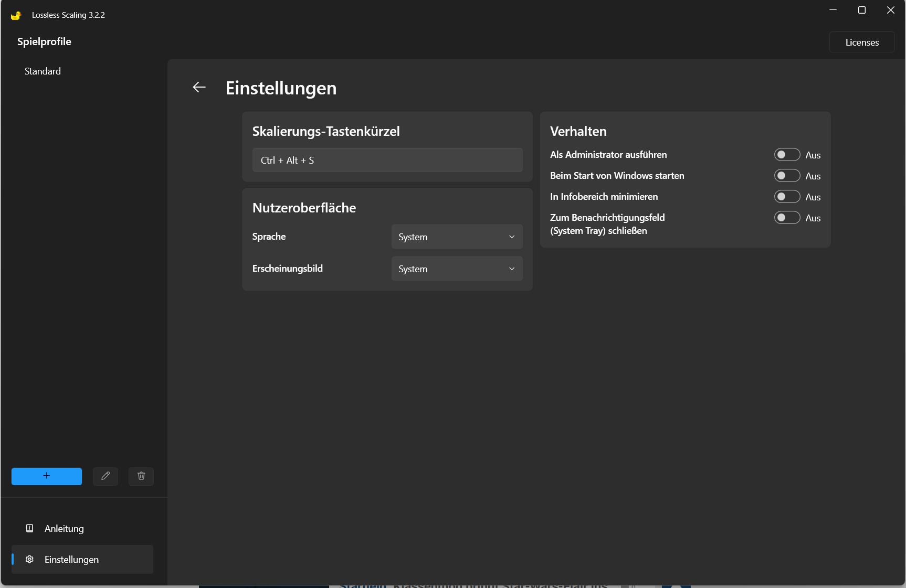Add a new game profile with plus button

click(47, 476)
